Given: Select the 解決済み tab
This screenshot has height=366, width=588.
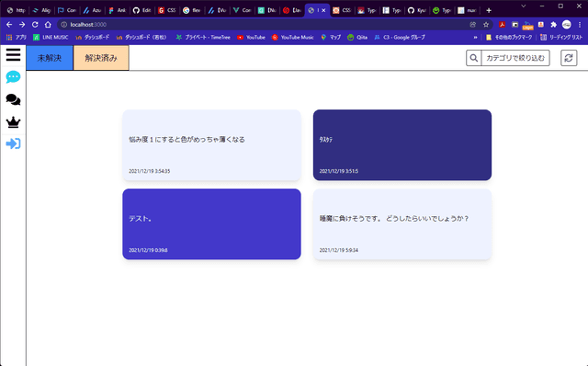Looking at the screenshot, I should (101, 58).
